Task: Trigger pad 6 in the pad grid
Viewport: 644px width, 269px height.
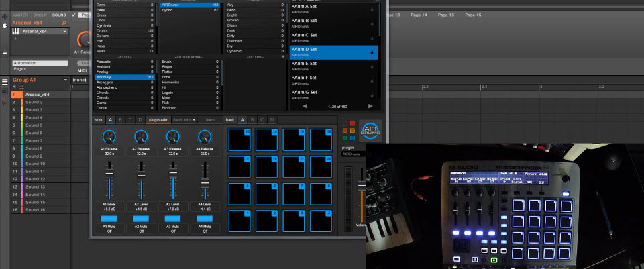Action: [x=266, y=194]
